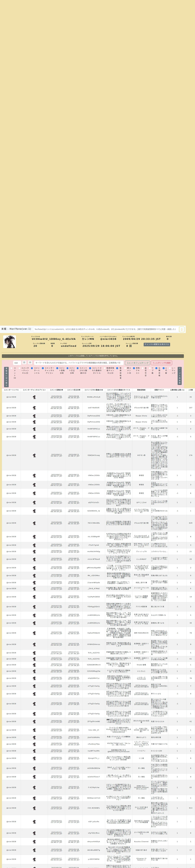Sort by コメンターハンドル column header
This screenshot has width=195, height=868.
coord(11,390)
